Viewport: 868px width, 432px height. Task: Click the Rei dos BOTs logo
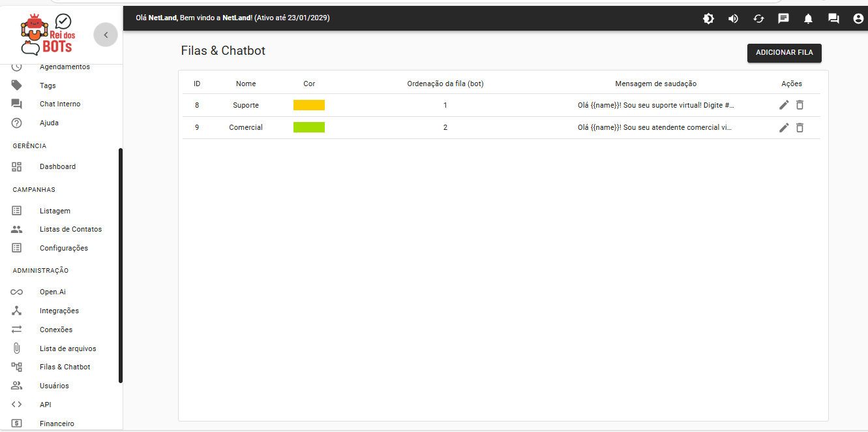tap(47, 35)
